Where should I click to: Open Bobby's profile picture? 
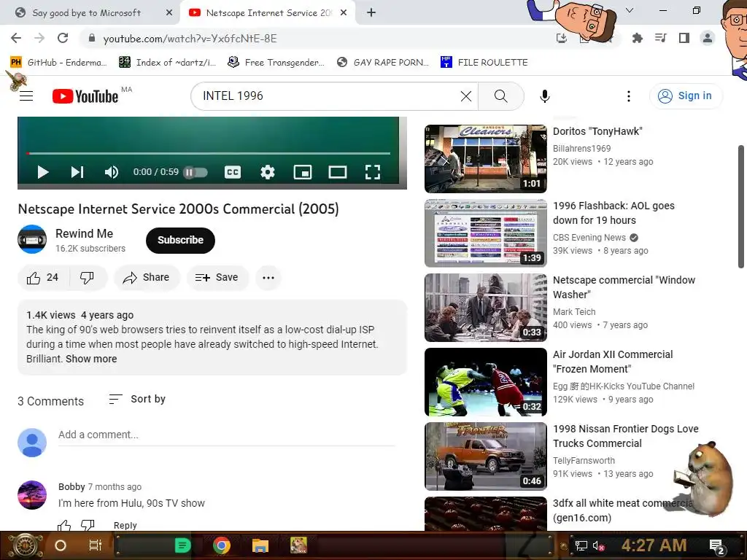32,495
